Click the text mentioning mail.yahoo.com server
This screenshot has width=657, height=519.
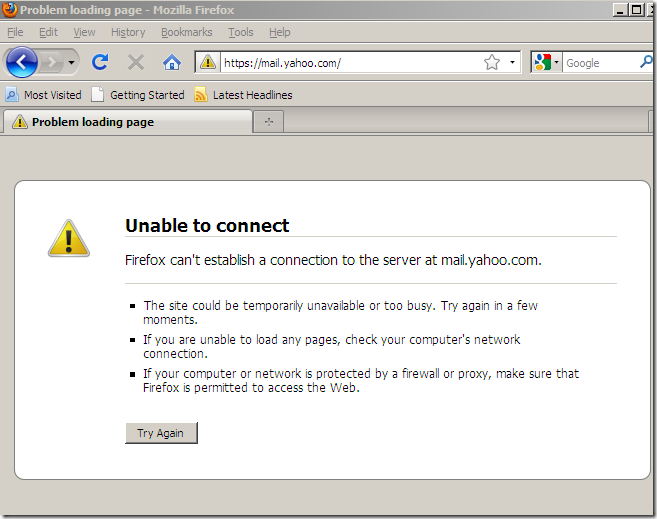(333, 260)
